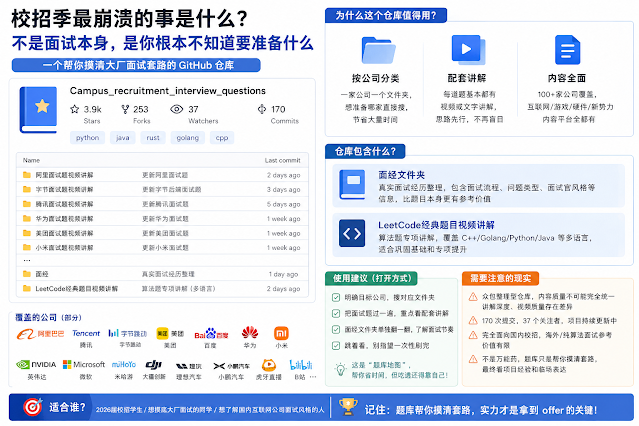Select the golang topic tag
The height and width of the screenshot is (426, 639).
click(187, 138)
